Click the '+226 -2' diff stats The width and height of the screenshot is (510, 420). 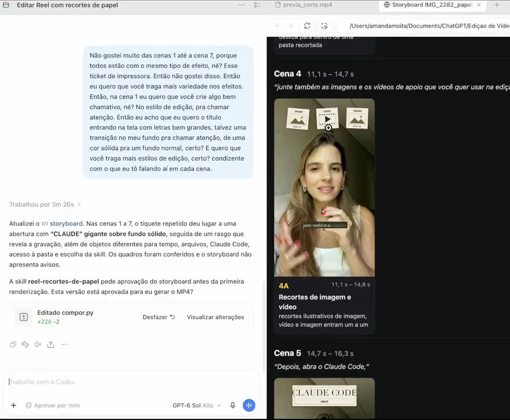point(49,322)
